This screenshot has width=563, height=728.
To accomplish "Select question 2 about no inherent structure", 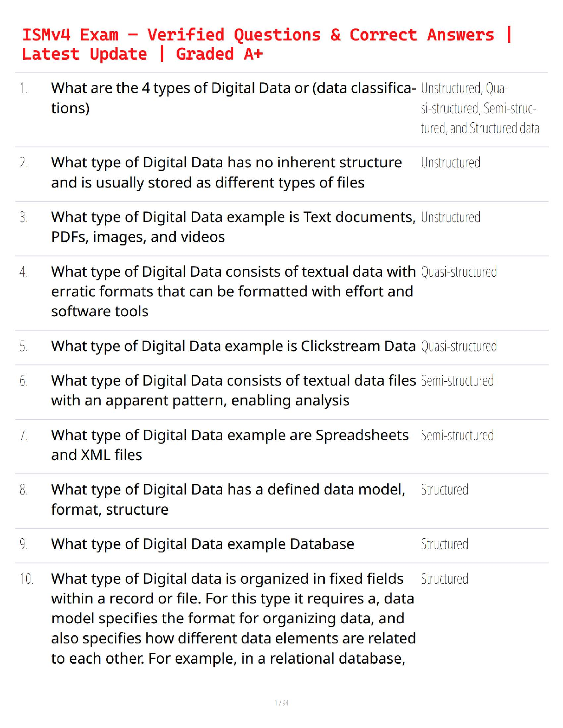I will pos(226,172).
